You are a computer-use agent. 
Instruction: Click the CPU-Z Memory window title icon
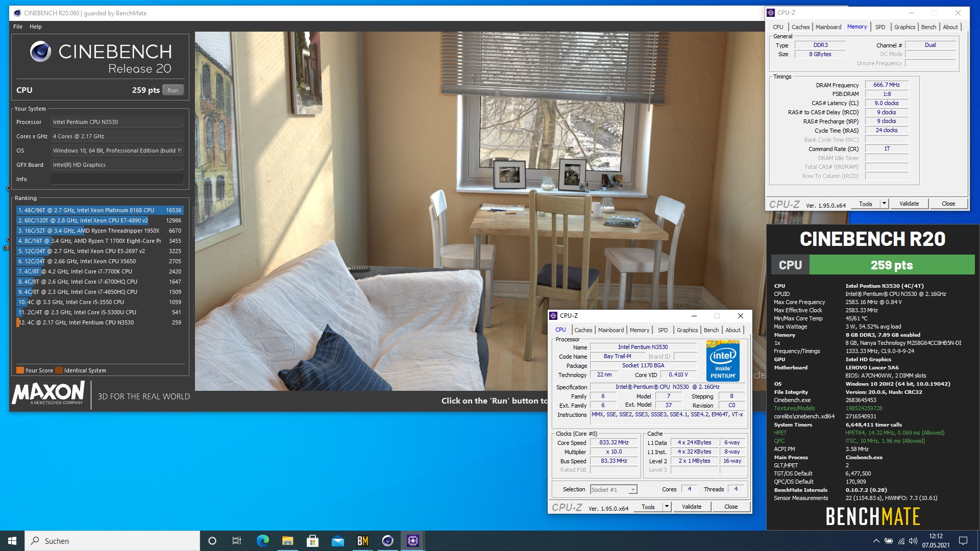tap(771, 13)
